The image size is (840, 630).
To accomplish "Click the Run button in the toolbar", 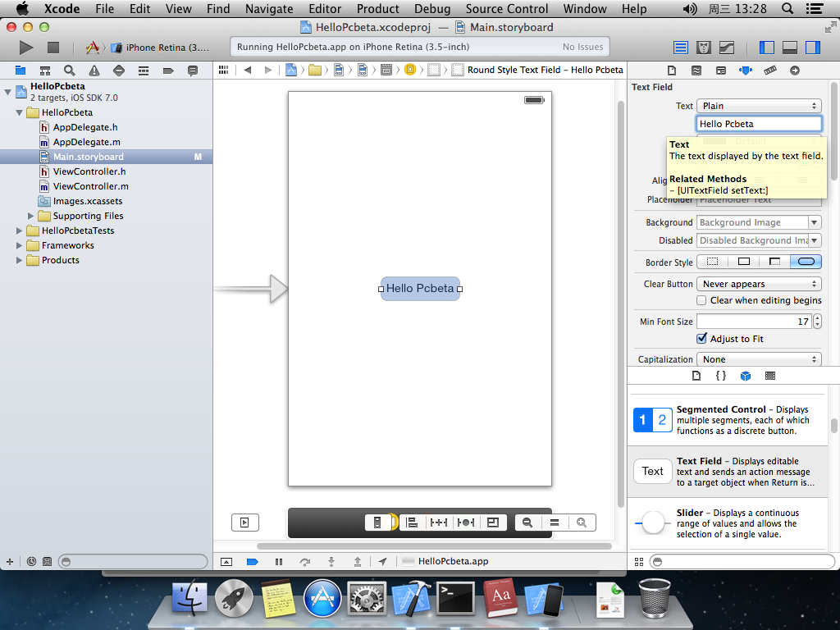I will point(25,47).
